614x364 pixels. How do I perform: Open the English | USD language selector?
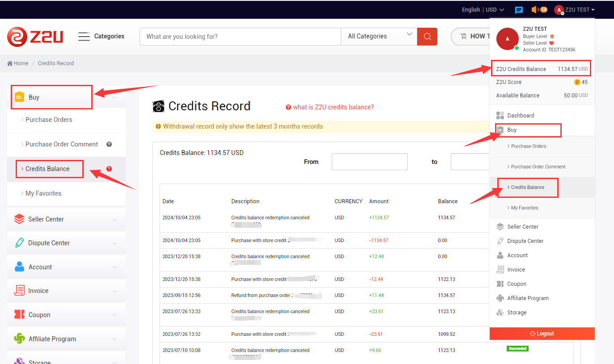pyautogui.click(x=483, y=10)
